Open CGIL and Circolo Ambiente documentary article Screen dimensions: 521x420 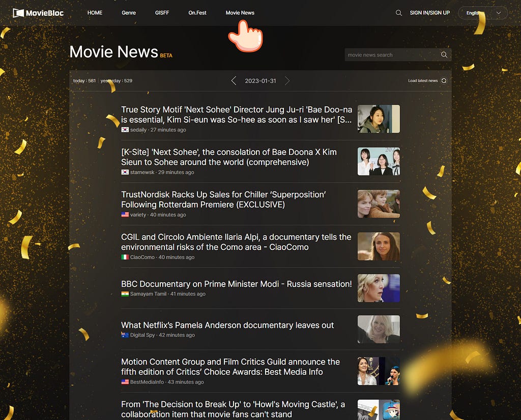pos(236,242)
